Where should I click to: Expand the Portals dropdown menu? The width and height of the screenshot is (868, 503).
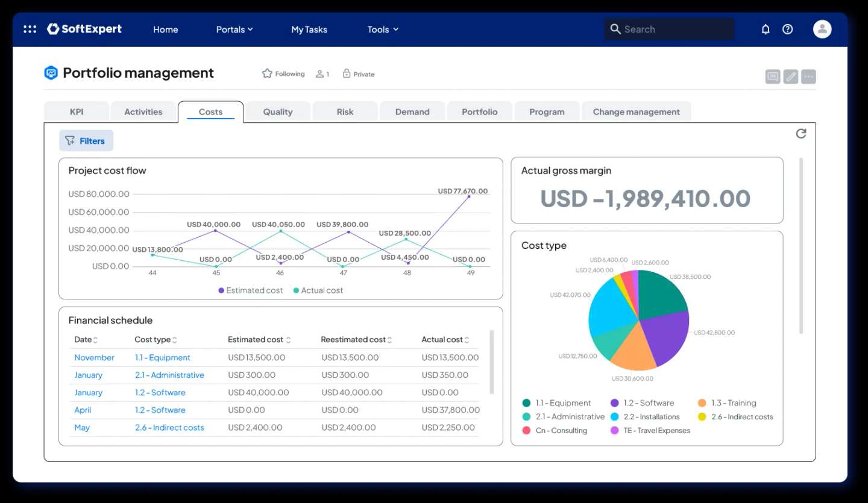[x=234, y=29]
